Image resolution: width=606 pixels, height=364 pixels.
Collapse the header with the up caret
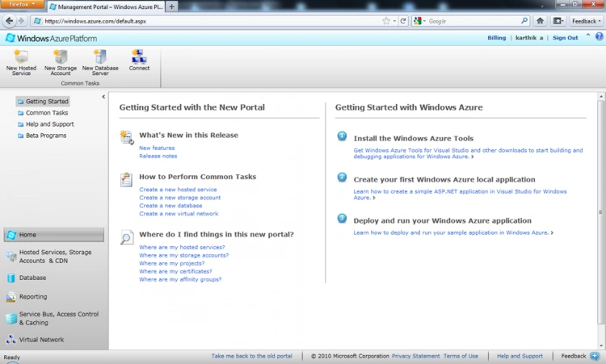point(588,36)
